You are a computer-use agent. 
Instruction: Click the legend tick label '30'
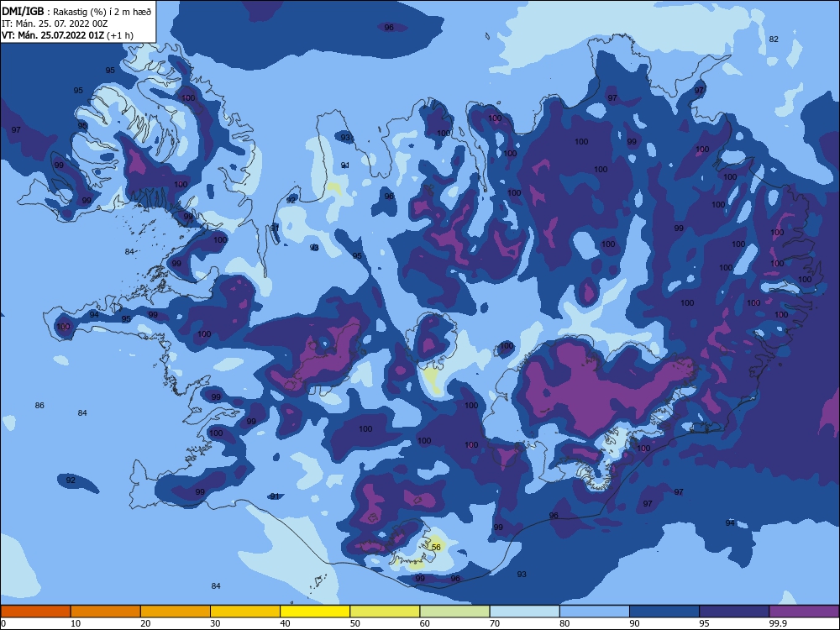(215, 623)
